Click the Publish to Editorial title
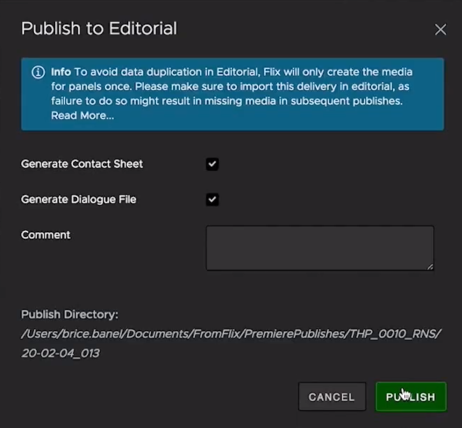The image size is (462, 428). point(99,28)
